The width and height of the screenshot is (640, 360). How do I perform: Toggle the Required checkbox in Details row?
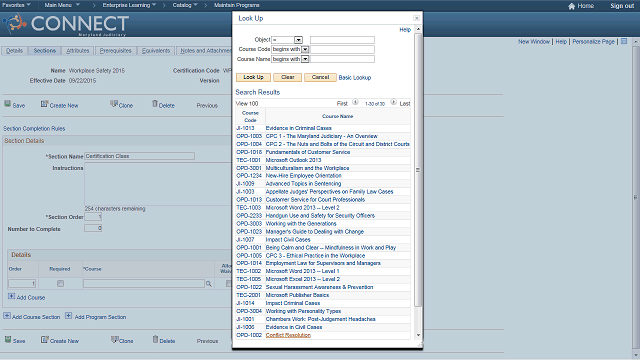[x=60, y=283]
